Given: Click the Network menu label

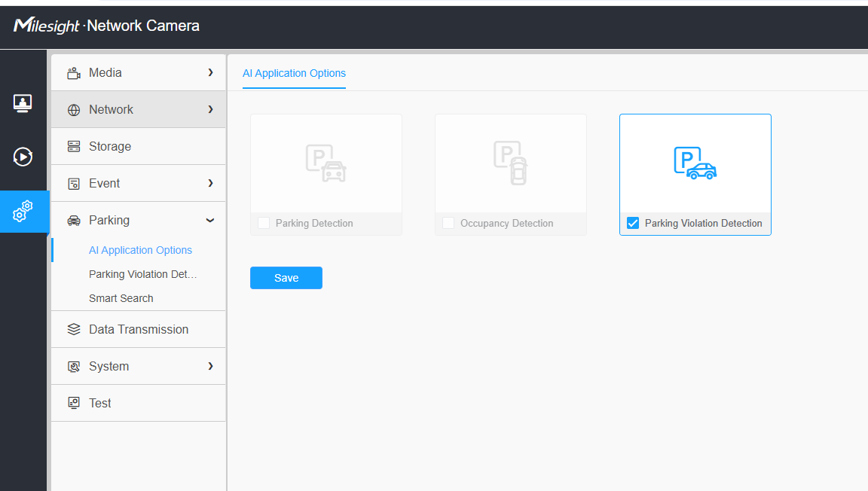Looking at the screenshot, I should [112, 110].
